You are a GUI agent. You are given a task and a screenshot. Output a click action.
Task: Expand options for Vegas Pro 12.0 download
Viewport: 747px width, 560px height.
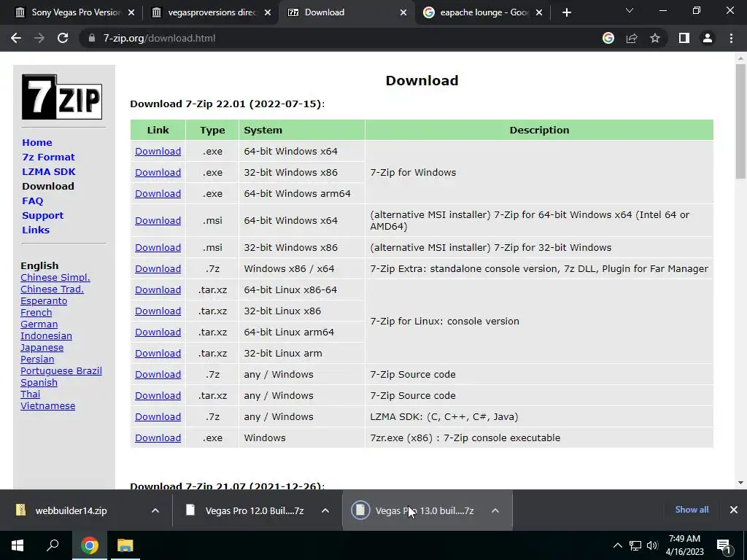click(x=325, y=510)
